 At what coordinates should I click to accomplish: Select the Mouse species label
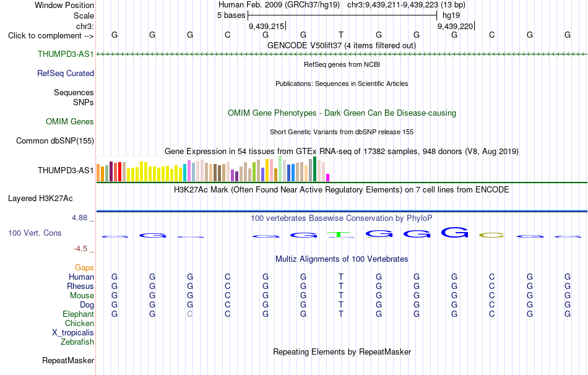click(82, 296)
